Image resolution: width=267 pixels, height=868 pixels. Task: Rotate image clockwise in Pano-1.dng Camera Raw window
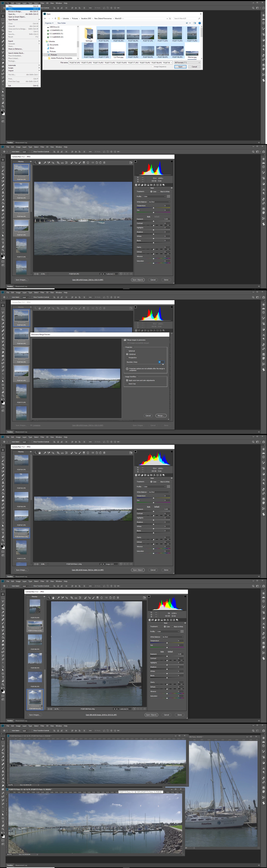[x=100, y=453]
